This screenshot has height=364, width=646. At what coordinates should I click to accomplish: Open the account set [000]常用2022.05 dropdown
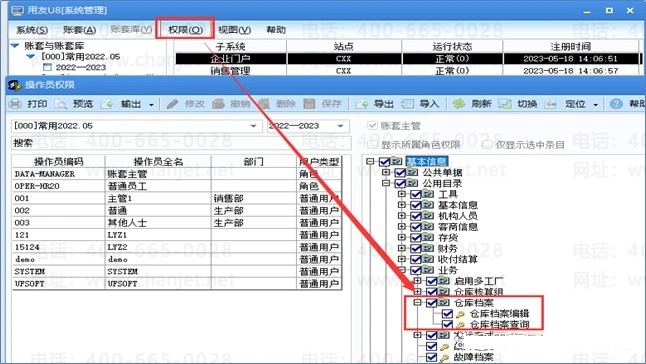click(x=253, y=126)
